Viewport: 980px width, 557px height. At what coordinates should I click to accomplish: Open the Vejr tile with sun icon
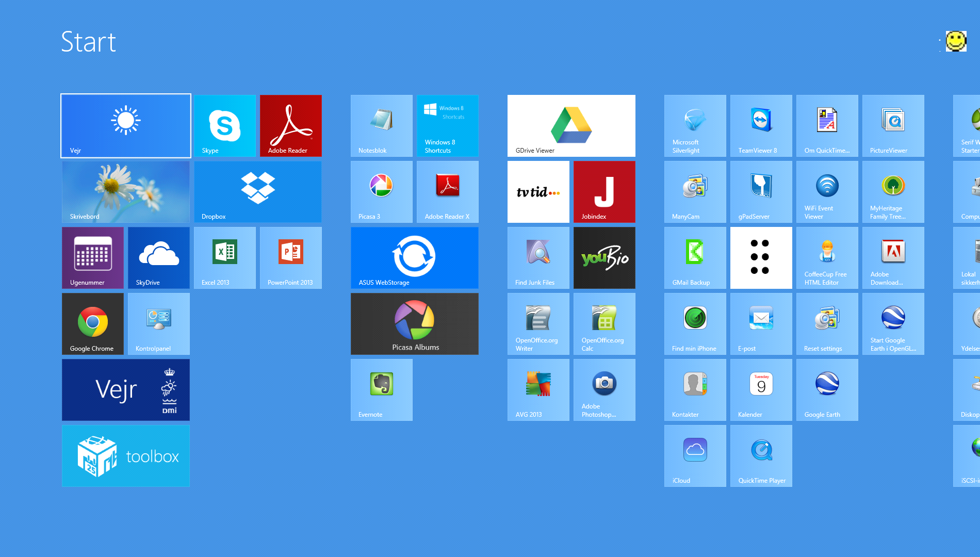pos(126,126)
